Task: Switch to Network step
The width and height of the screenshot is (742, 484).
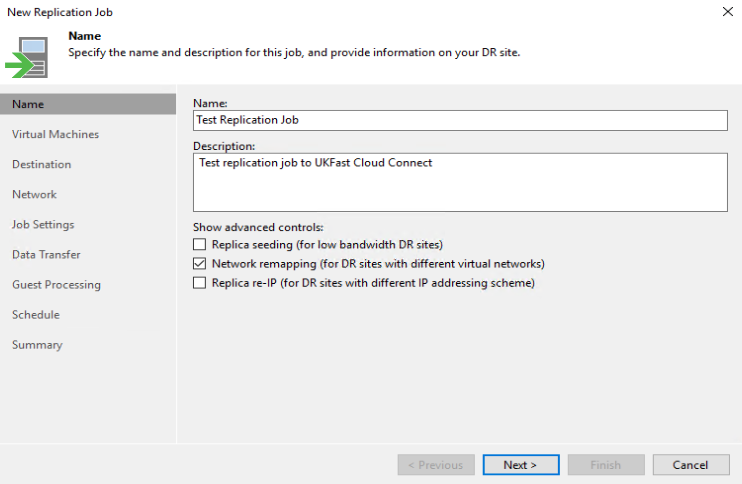Action: tap(34, 194)
